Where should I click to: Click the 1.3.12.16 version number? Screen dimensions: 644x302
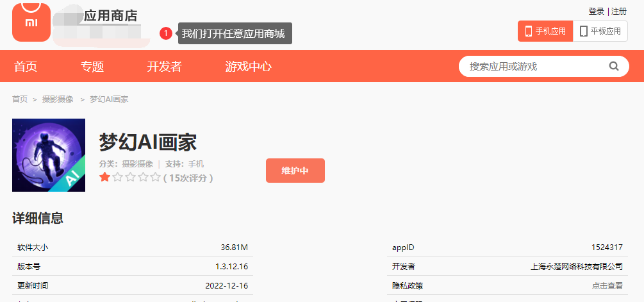[x=231, y=266]
